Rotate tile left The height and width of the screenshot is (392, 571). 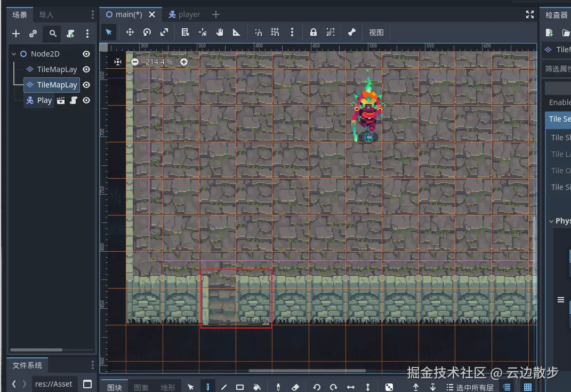click(317, 387)
